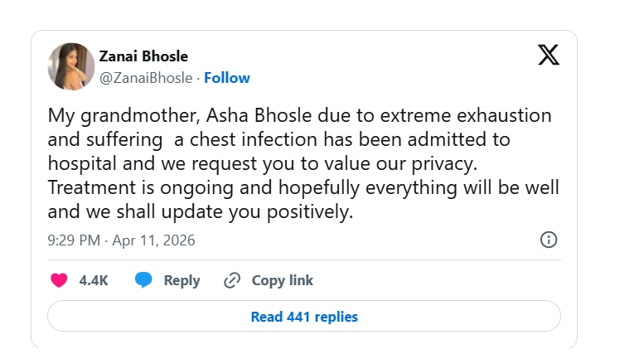644x359 pixels.
Task: Open the @ZanaiBhosle handle link
Action: point(146,78)
